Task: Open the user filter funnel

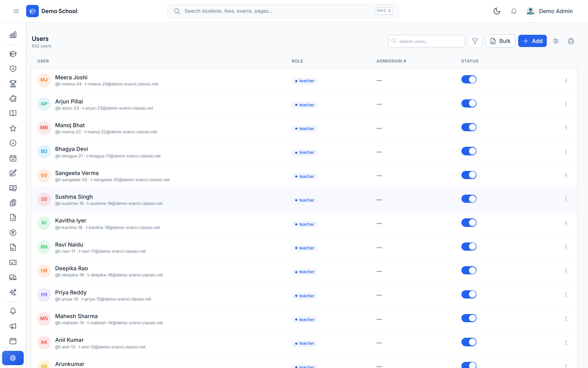Action: click(475, 41)
